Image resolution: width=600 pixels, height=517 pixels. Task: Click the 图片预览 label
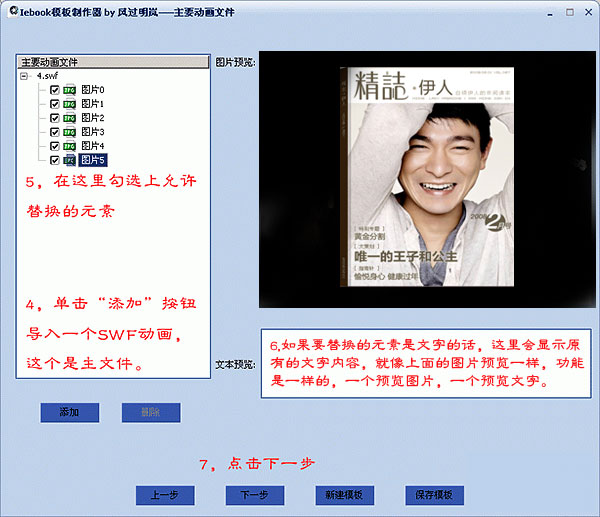[x=235, y=62]
